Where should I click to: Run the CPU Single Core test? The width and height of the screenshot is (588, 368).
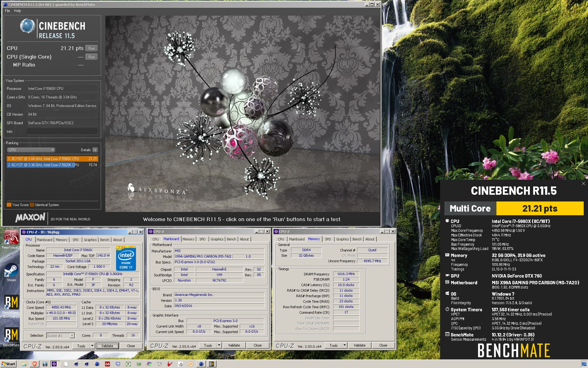92,57
